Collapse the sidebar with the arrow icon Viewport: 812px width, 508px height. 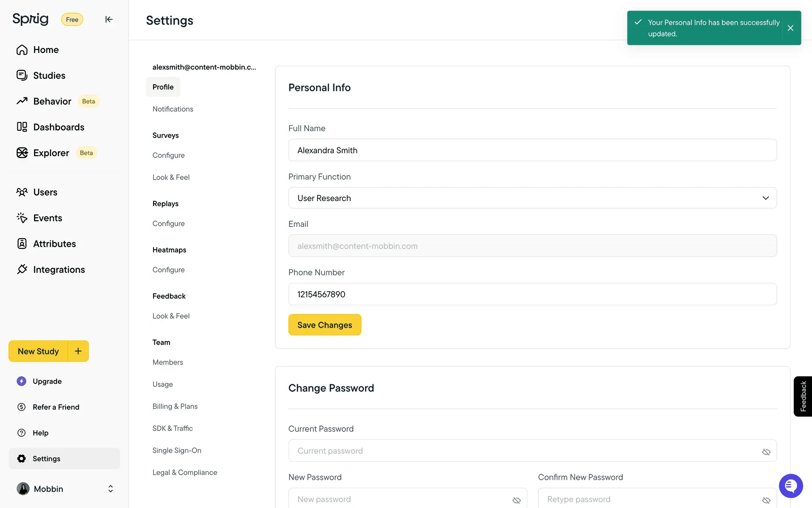click(x=109, y=19)
